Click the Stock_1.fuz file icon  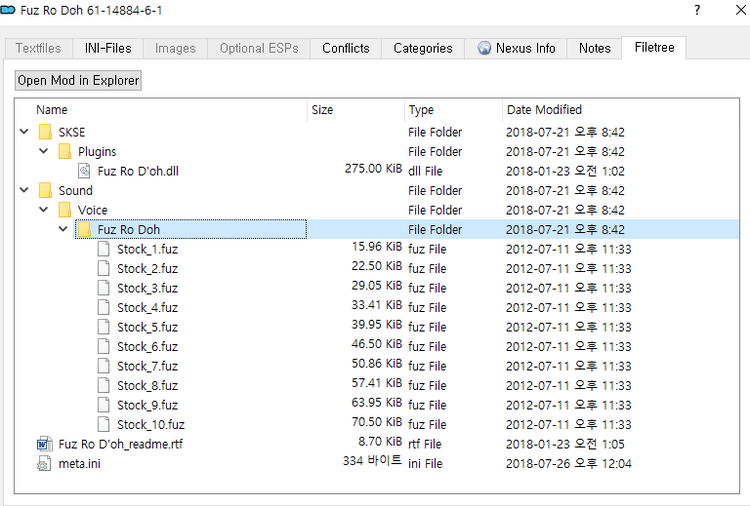click(104, 249)
